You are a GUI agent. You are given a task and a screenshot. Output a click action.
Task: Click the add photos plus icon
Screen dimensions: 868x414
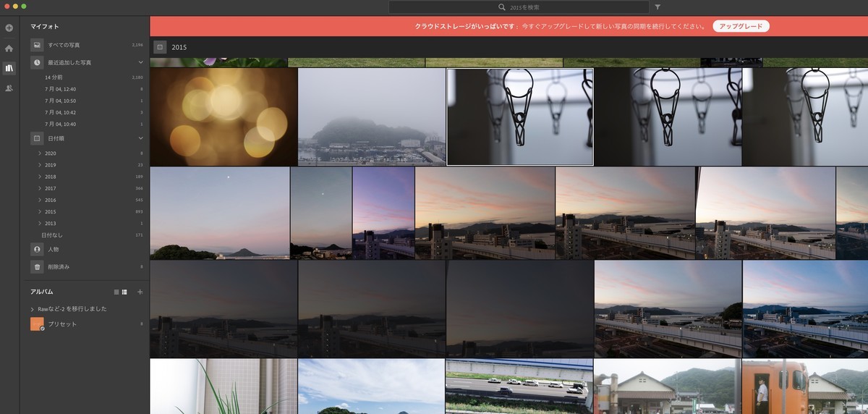pos(9,28)
